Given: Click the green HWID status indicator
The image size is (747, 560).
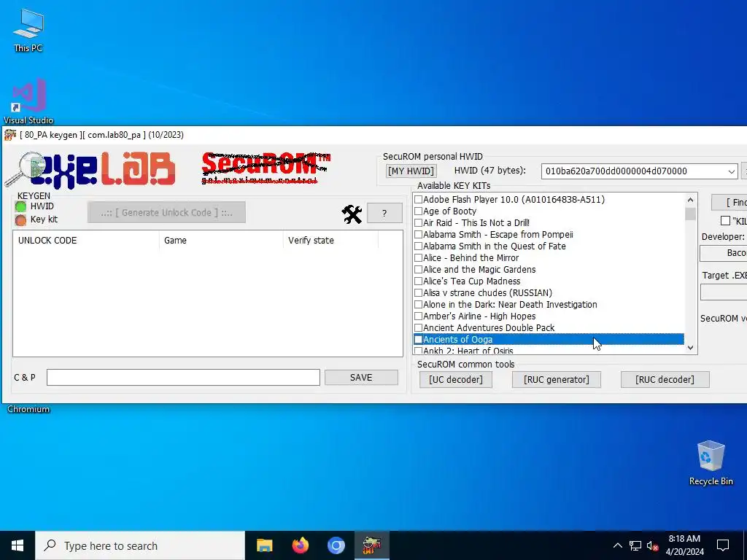Looking at the screenshot, I should tap(20, 206).
